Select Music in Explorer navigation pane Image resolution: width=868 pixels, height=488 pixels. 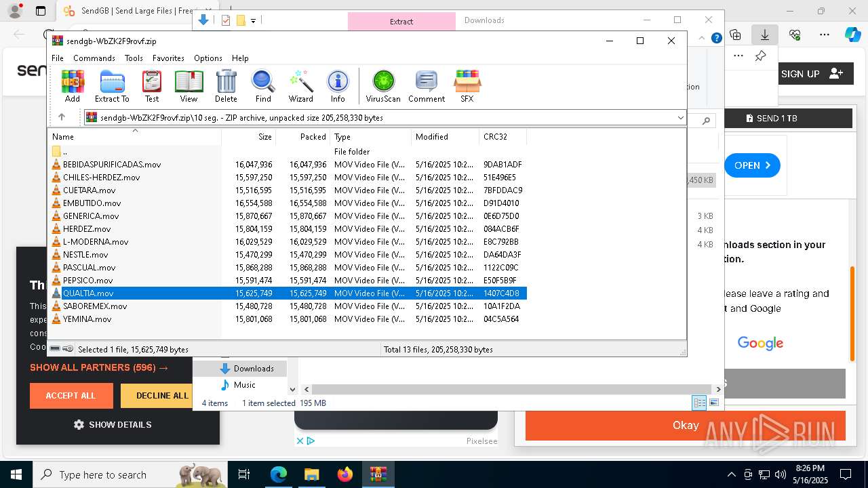(243, 385)
